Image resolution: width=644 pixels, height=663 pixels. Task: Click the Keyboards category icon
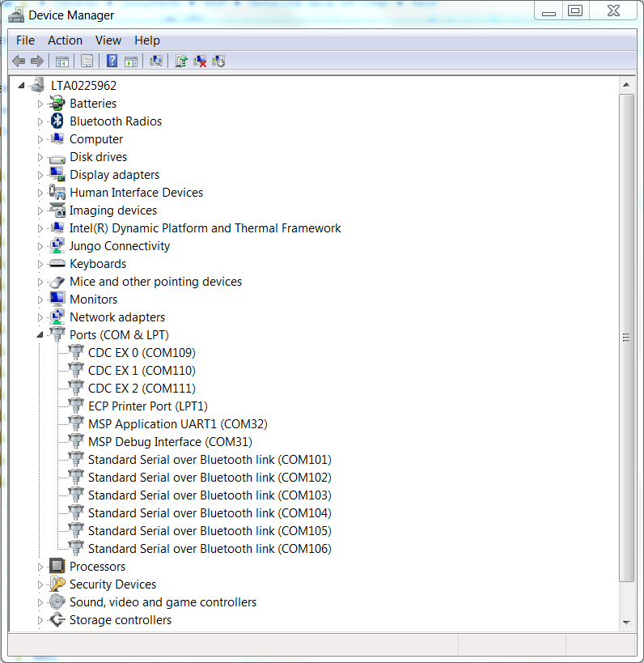click(57, 264)
